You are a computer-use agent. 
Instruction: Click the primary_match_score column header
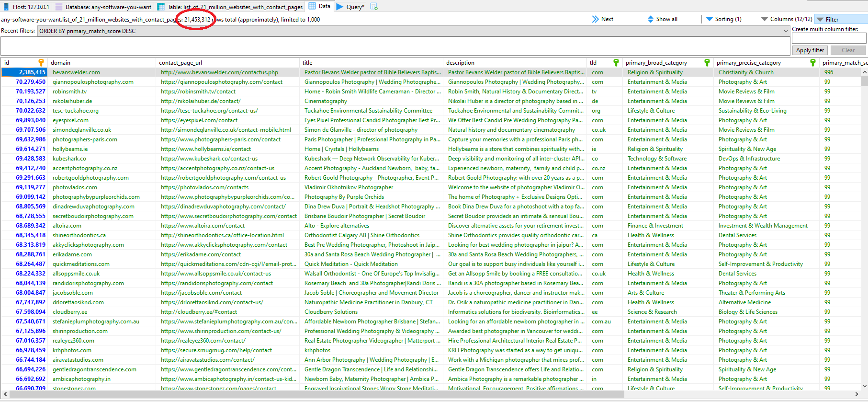[x=844, y=63]
